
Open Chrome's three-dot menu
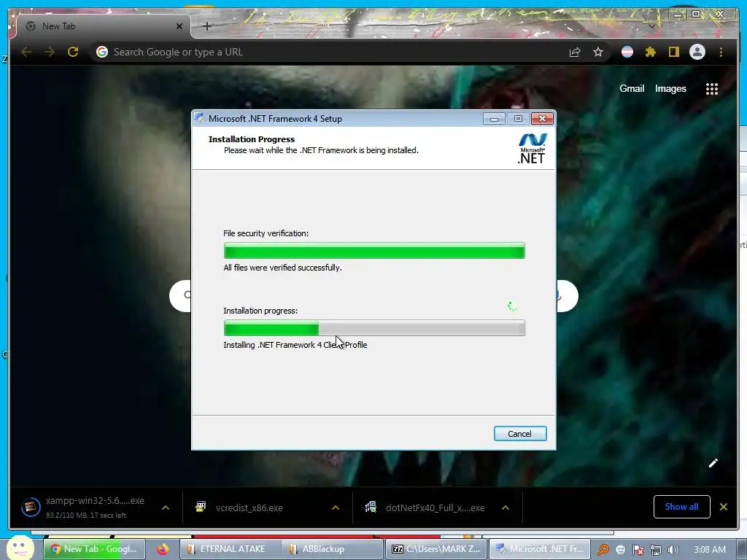(721, 52)
